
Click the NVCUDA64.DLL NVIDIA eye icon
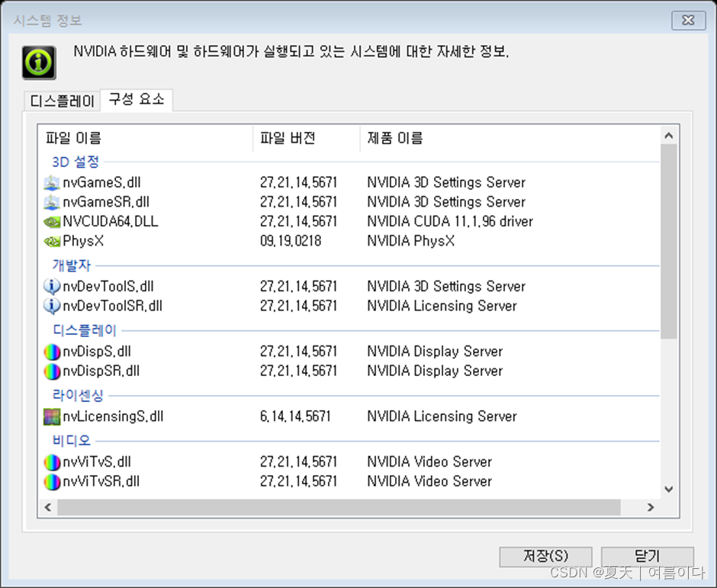pos(52,222)
